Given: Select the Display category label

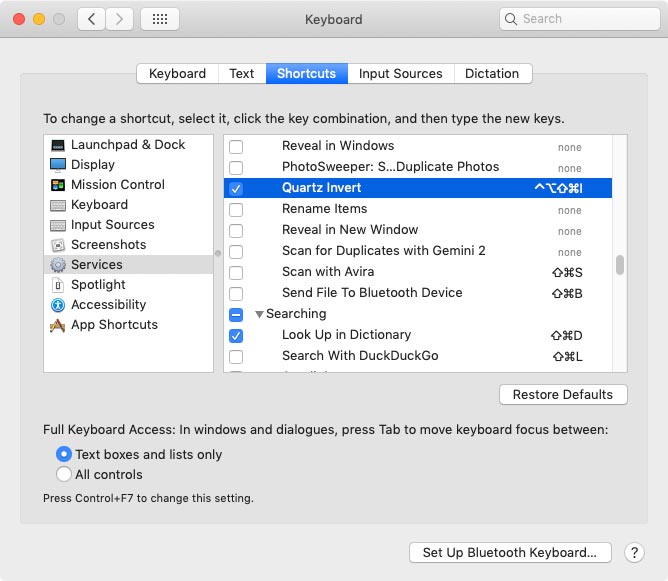Looking at the screenshot, I should coord(93,165).
